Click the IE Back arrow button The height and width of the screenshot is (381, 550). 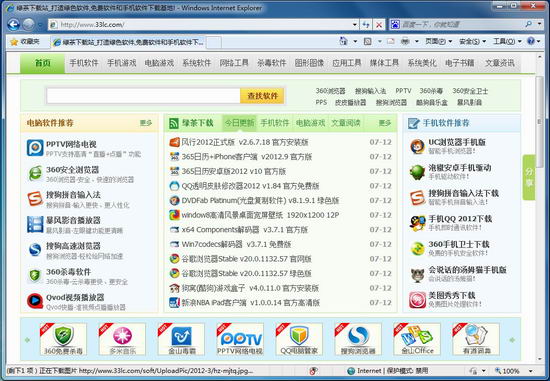pyautogui.click(x=14, y=25)
